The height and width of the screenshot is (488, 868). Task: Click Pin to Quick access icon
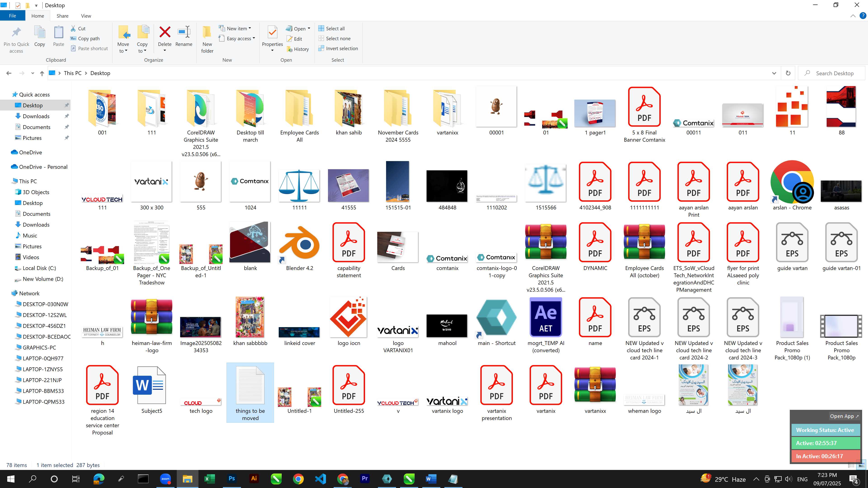(x=16, y=33)
